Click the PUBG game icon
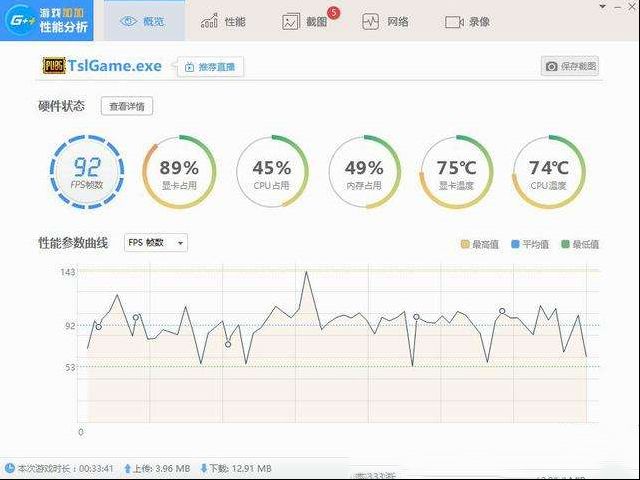Screen dimensions: 640x480 pos(54,66)
